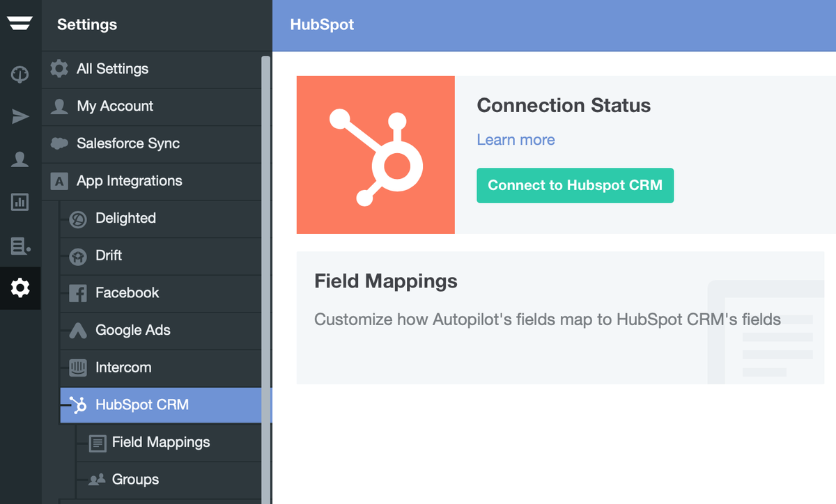
Task: Collapse the App Integrations section
Action: [x=129, y=181]
